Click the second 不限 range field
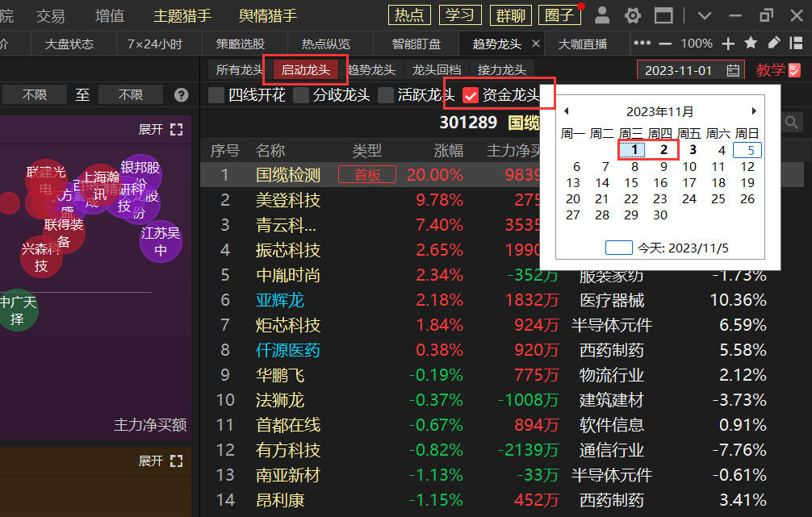812x517 pixels. [131, 94]
